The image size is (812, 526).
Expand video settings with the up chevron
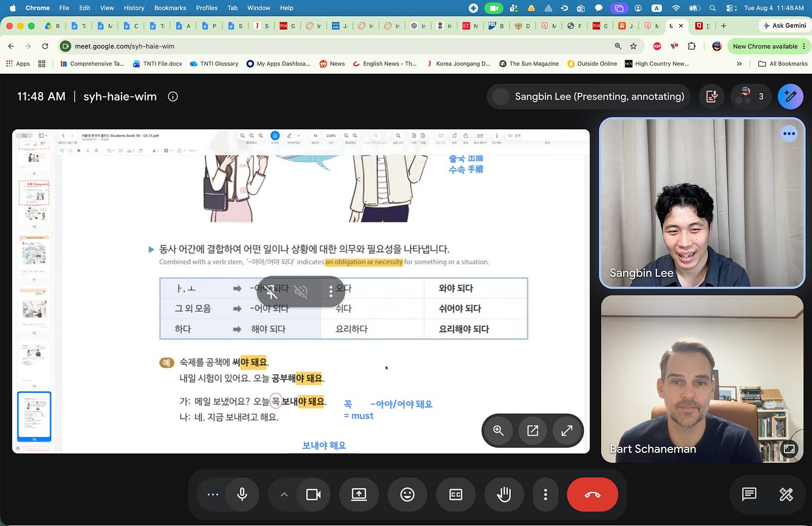pyautogui.click(x=284, y=494)
